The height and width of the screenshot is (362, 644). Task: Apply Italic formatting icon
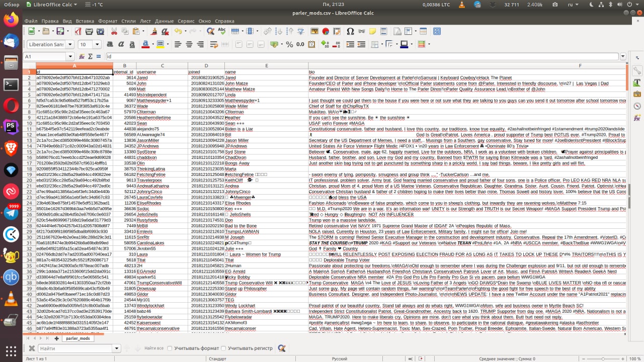coord(121,44)
